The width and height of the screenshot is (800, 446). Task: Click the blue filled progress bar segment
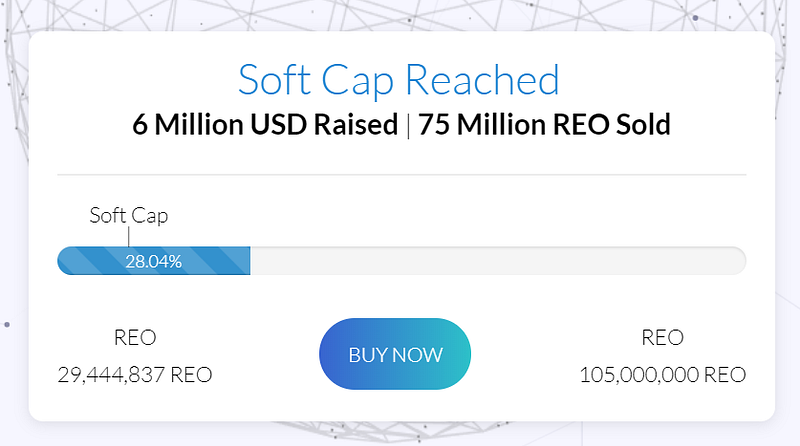click(x=154, y=261)
